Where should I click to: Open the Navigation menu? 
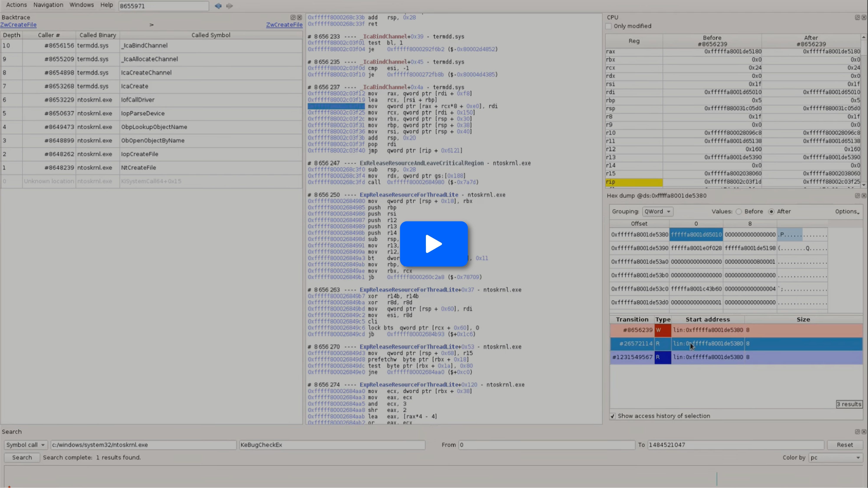[x=48, y=5]
